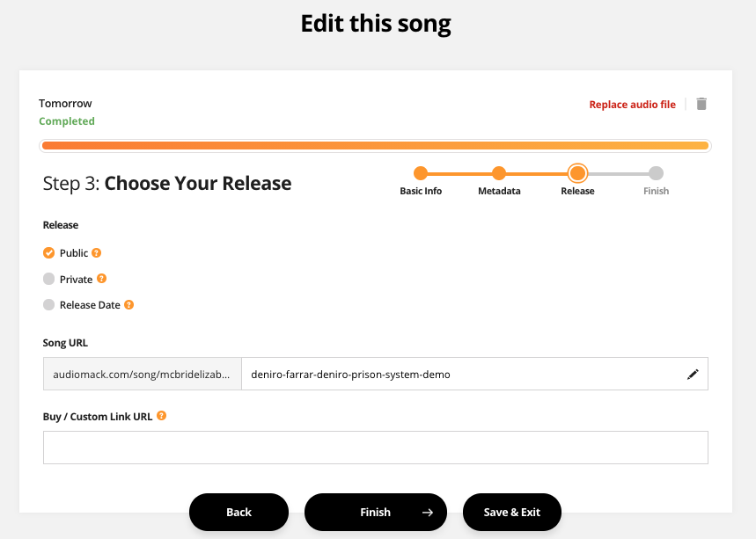756x539 pixels.
Task: Click help icon next to Release Date
Action: (x=128, y=306)
